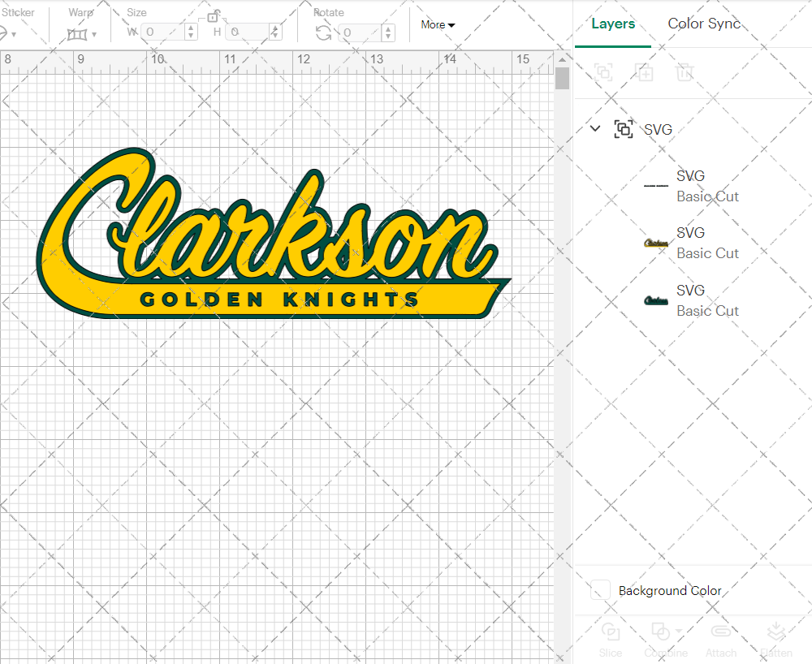Click the delete layer trash icon
The height and width of the screenshot is (664, 812).
(x=685, y=72)
